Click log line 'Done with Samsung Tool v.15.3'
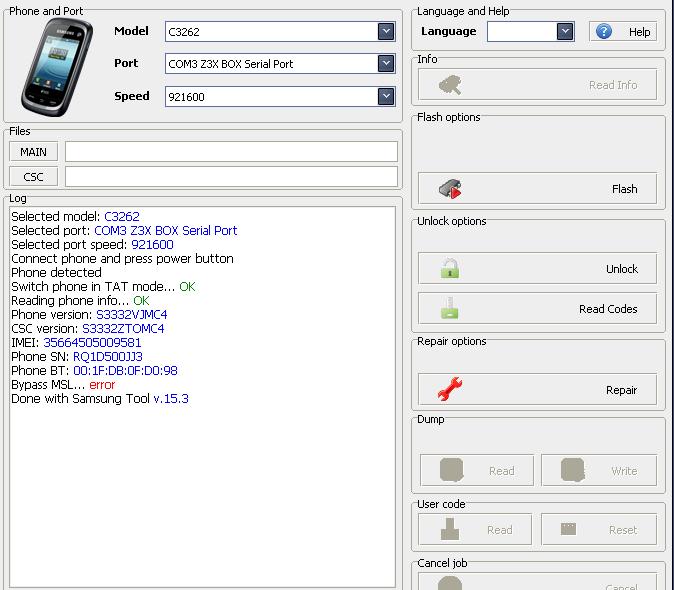 [x=100, y=399]
